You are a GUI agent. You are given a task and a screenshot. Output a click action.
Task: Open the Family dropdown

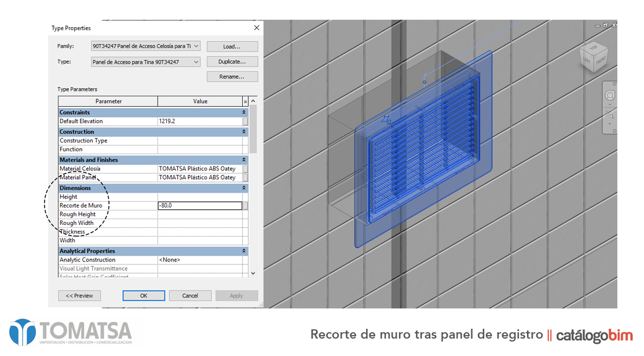(x=195, y=46)
